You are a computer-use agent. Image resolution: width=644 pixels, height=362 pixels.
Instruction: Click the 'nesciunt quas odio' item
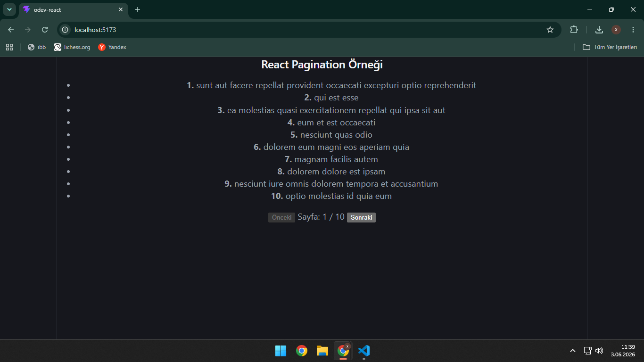point(331,134)
